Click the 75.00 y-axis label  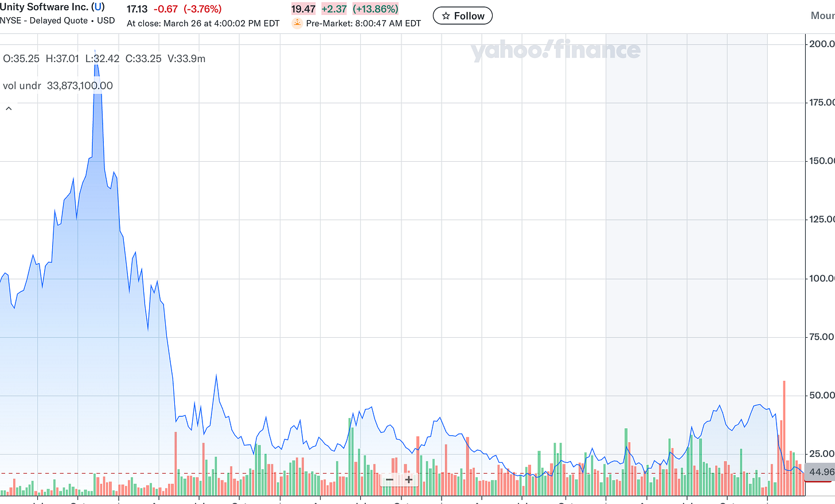point(822,337)
